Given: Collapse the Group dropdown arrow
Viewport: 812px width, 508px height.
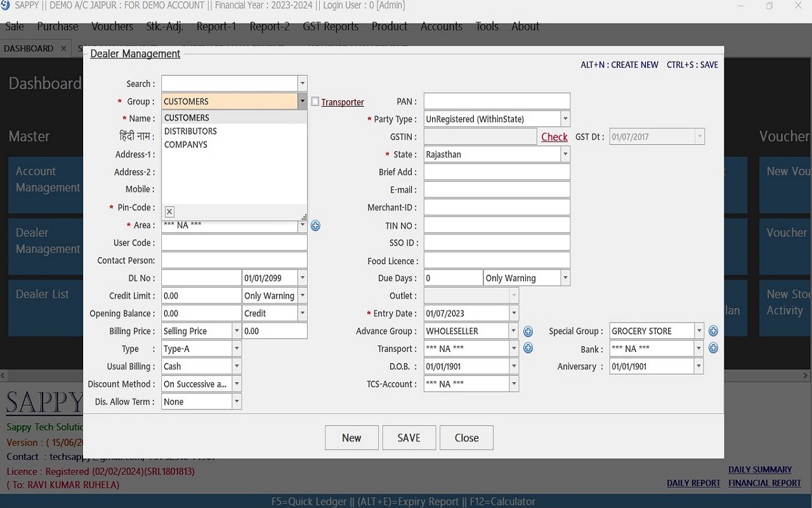Looking at the screenshot, I should click(x=303, y=101).
